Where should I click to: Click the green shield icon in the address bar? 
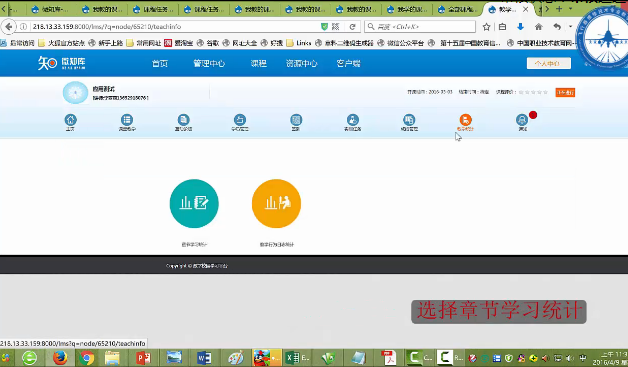point(324,26)
